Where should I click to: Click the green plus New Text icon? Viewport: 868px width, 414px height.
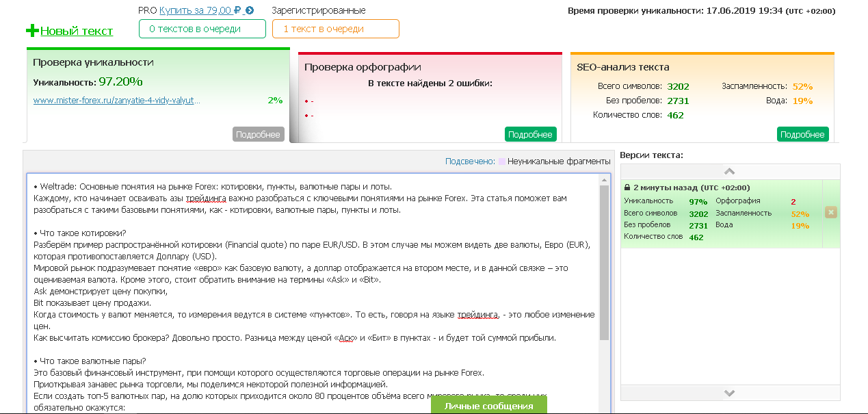[33, 31]
